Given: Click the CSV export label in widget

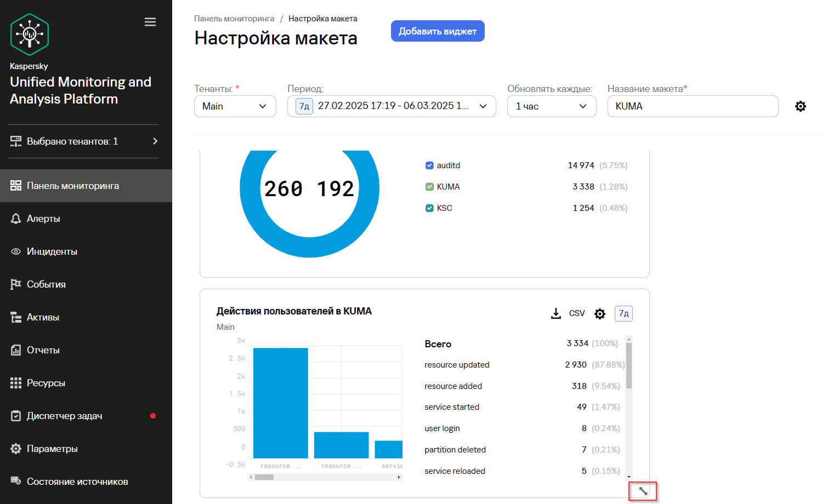Looking at the screenshot, I should pyautogui.click(x=577, y=313).
